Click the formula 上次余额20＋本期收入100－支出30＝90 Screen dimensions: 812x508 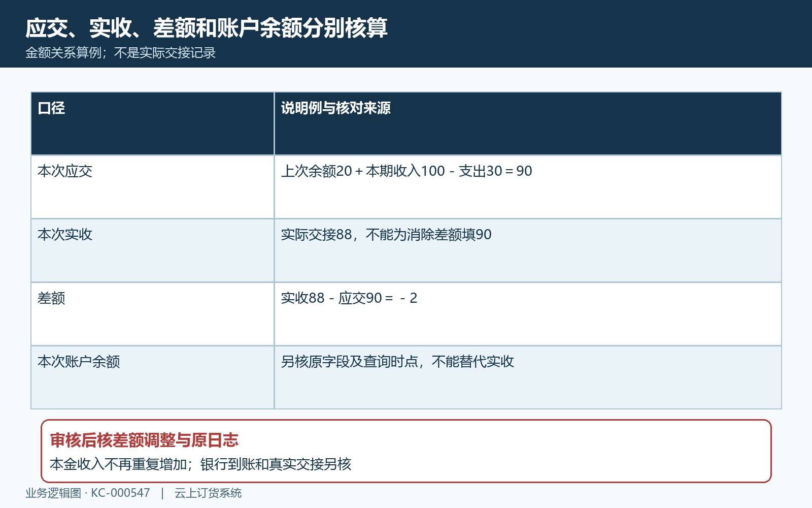[407, 171]
